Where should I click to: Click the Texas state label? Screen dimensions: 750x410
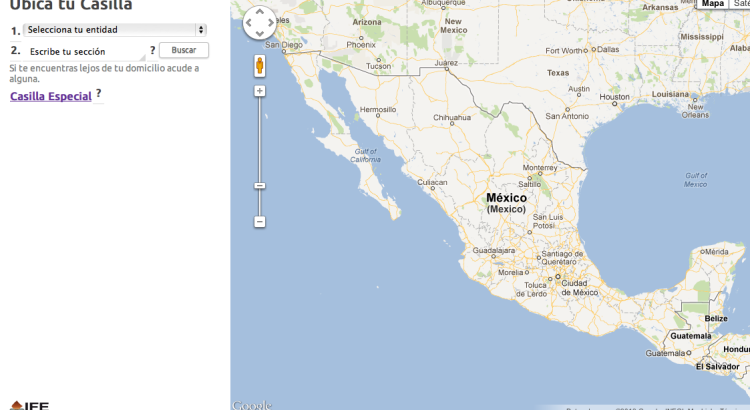(x=558, y=73)
